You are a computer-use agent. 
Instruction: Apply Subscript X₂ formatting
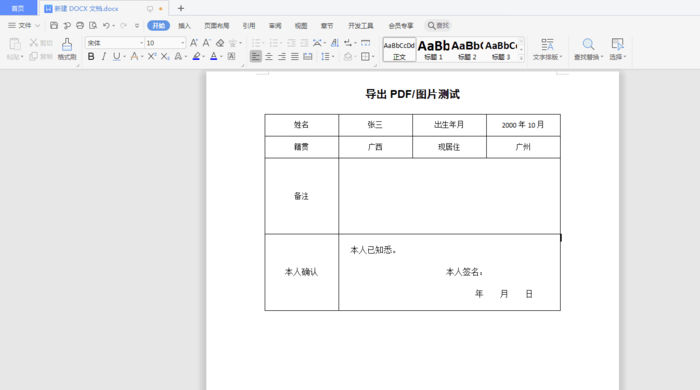point(165,56)
